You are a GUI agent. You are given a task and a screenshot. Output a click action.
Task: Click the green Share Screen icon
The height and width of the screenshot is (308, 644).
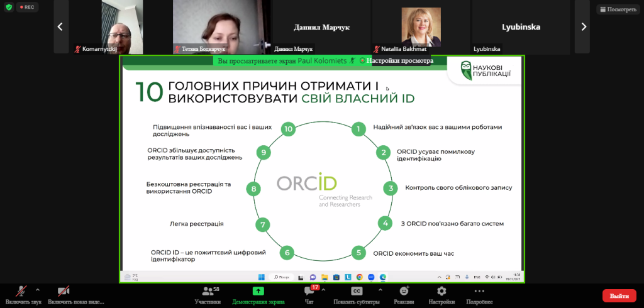click(x=258, y=292)
